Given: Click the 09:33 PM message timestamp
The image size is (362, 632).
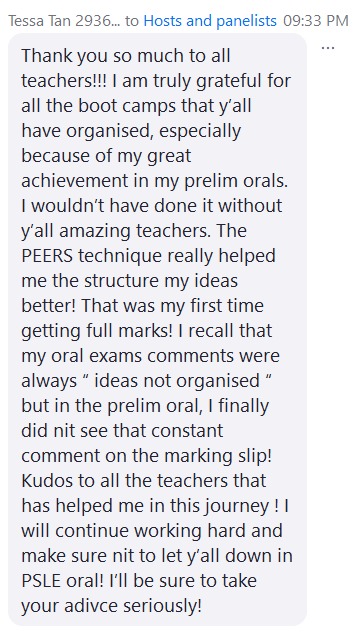Looking at the screenshot, I should point(316,21).
